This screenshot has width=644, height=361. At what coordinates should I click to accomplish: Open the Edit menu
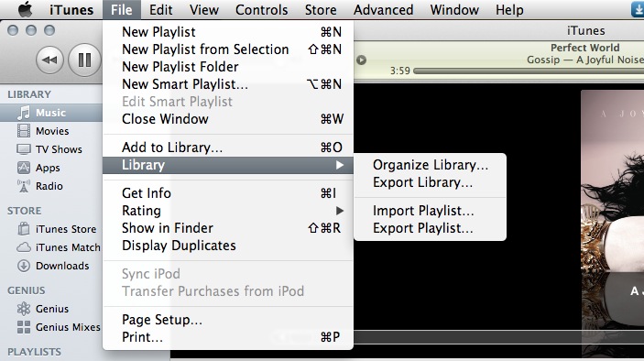(x=160, y=9)
